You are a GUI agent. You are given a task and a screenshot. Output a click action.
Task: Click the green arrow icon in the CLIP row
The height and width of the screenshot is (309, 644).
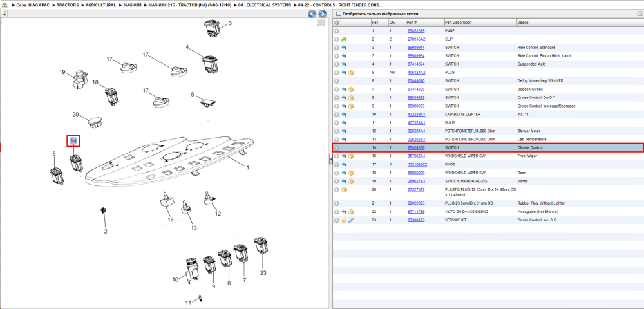[344, 39]
